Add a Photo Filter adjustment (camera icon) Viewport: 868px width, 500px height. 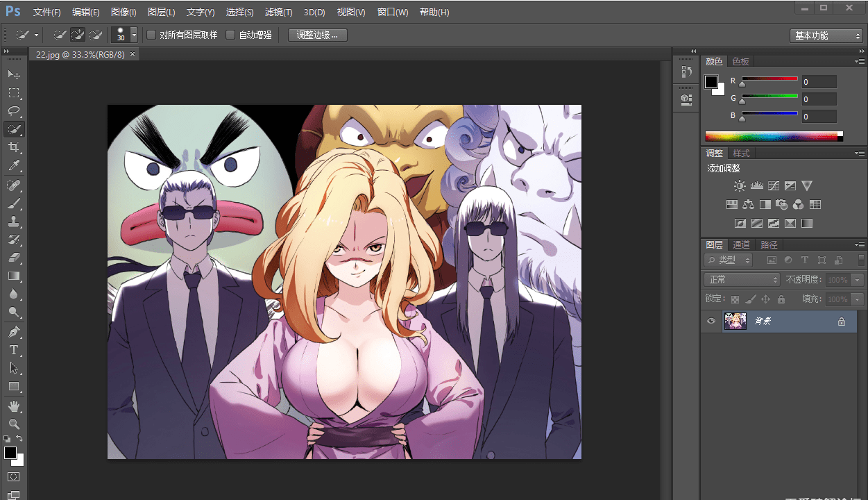click(782, 205)
